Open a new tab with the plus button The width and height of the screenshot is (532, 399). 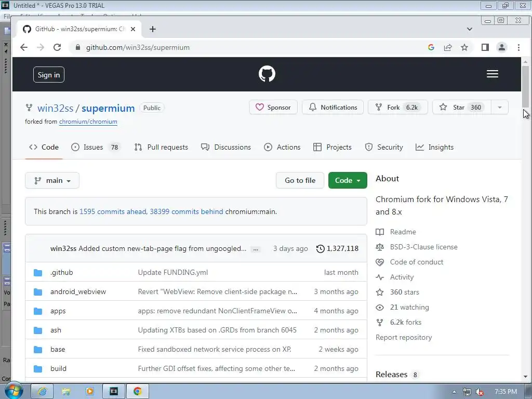[x=153, y=29]
